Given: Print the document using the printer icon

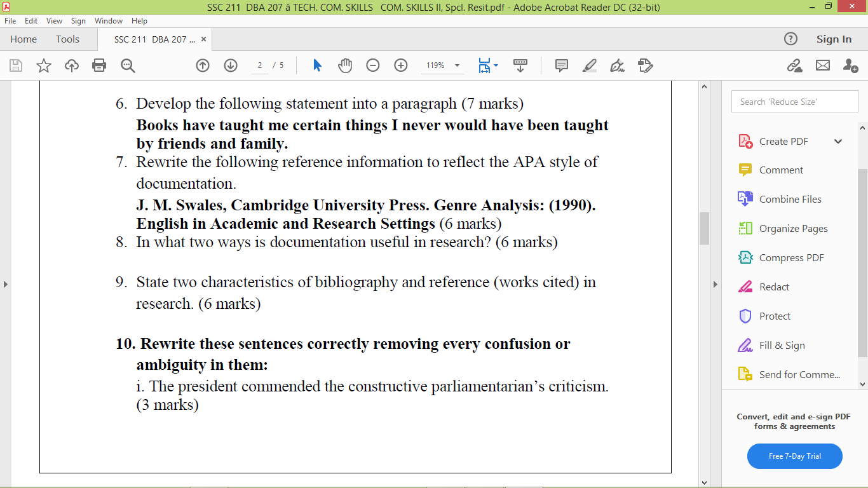Looking at the screenshot, I should pyautogui.click(x=98, y=65).
